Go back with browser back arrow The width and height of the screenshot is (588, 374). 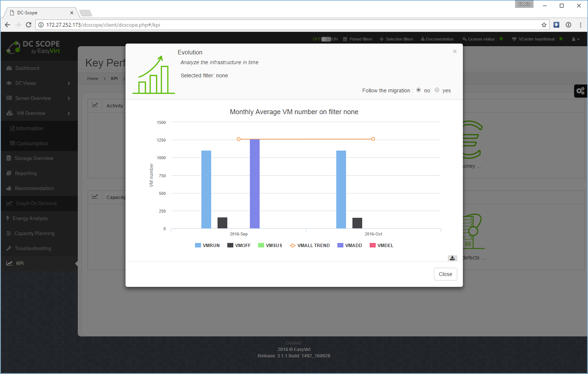8,25
